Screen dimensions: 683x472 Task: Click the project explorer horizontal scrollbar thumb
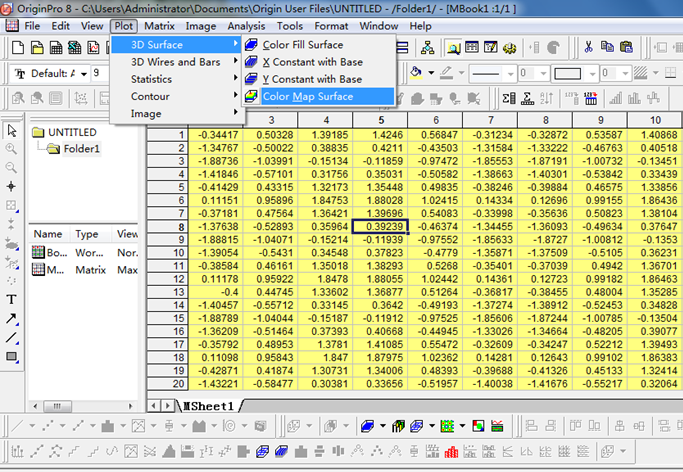[x=57, y=406]
